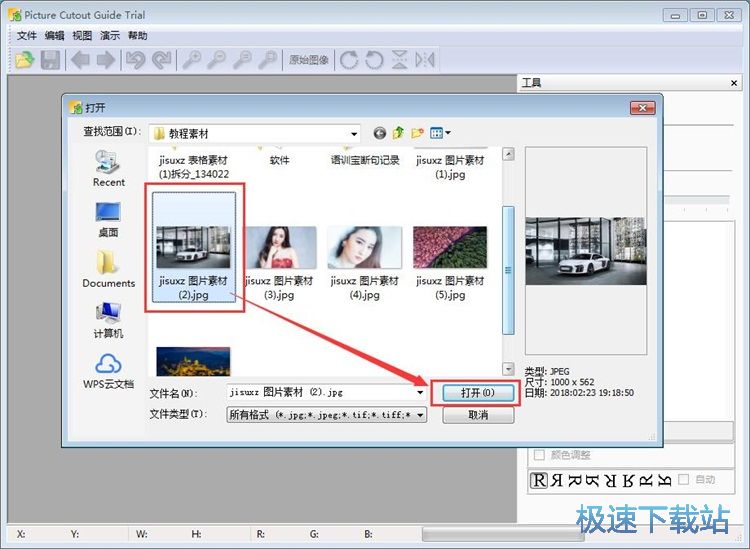Open WPS云文档 cloud location

coord(109,369)
